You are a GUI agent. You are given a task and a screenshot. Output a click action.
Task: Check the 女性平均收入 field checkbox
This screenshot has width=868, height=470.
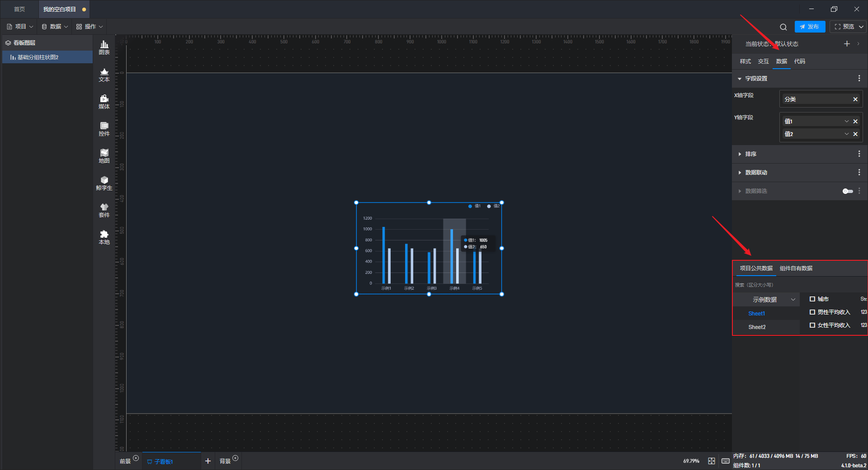click(812, 325)
